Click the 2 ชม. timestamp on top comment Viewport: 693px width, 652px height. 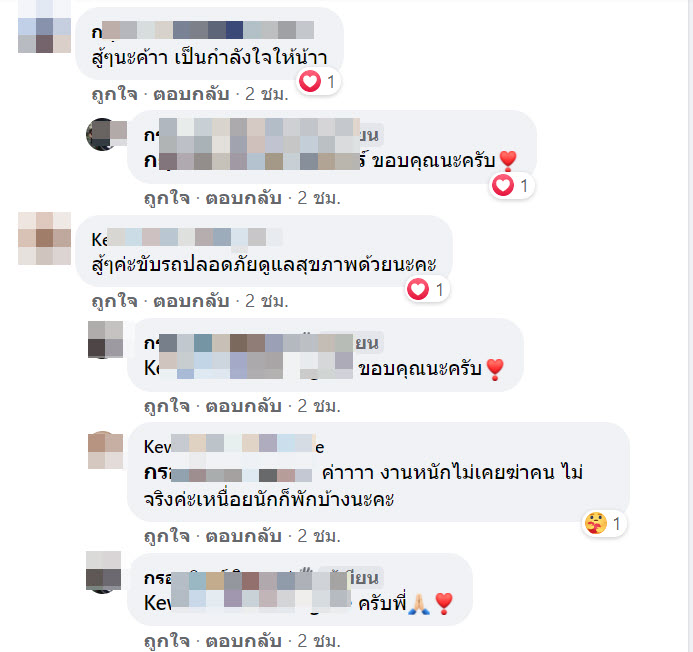click(x=267, y=94)
